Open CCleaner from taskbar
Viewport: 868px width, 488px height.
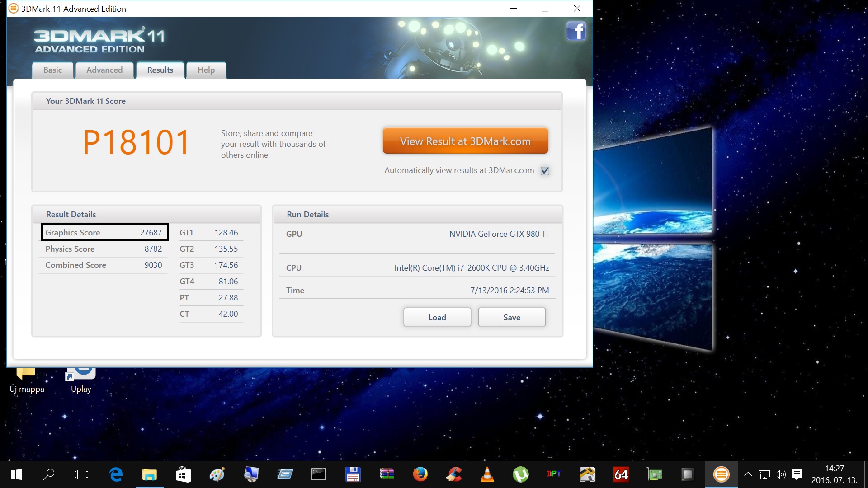click(454, 474)
